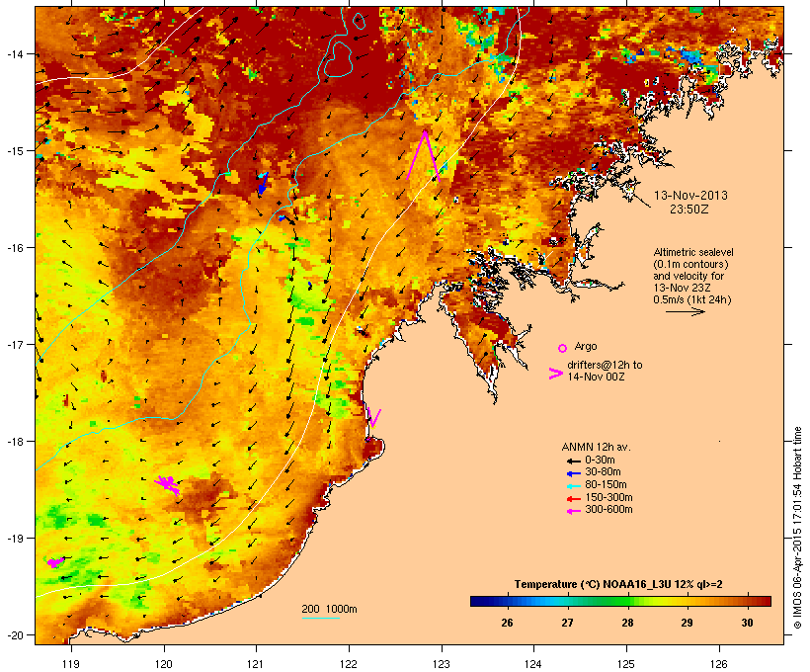Click the black 0-30m arrow legend icon
Screen dimensions: 810x672
click(x=573, y=461)
